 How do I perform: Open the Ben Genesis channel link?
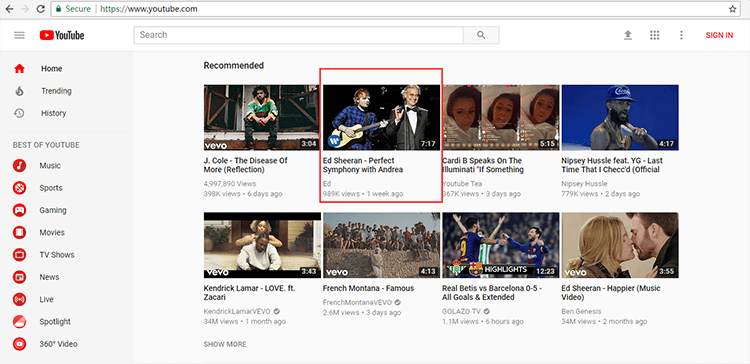pos(581,311)
